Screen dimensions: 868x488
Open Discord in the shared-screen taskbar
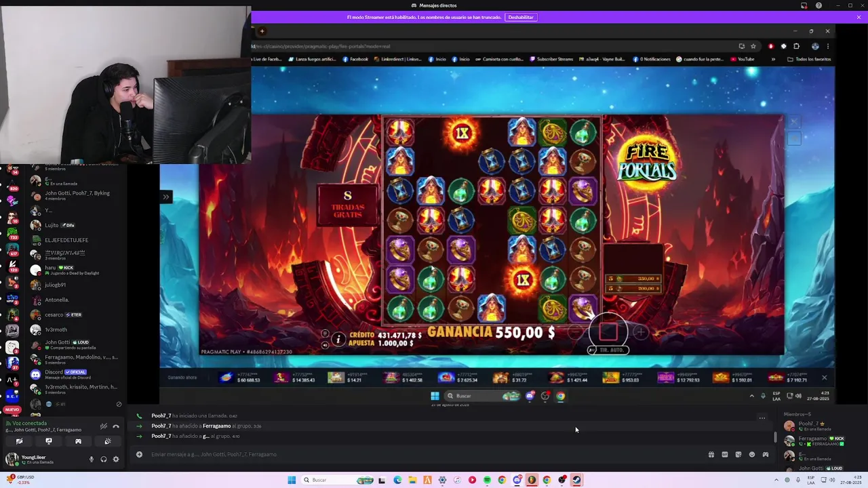[x=530, y=396]
